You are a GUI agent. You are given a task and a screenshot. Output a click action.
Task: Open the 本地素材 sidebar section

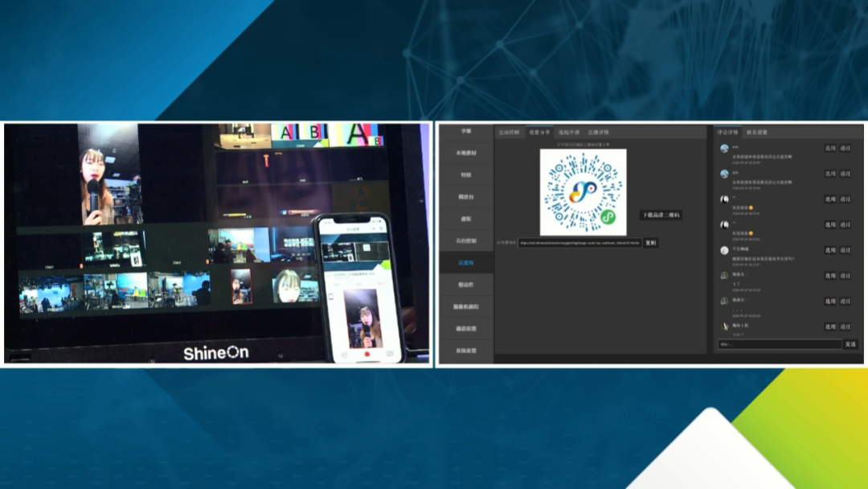click(466, 153)
